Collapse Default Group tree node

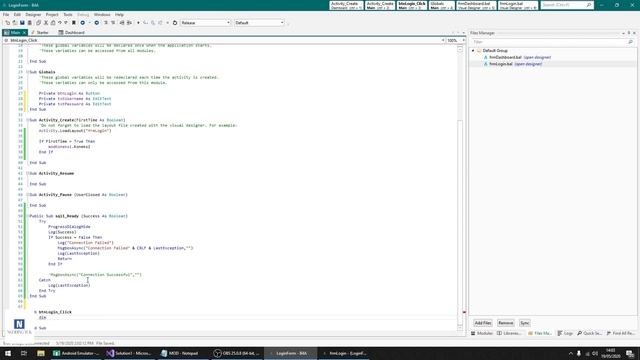click(473, 51)
